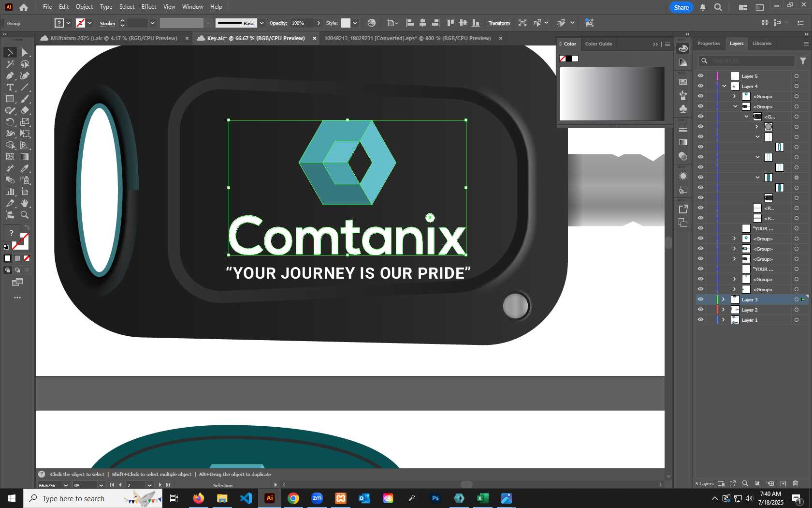Screen dimensions: 812x508
Task: Select the Scale tool
Action: click(x=25, y=122)
